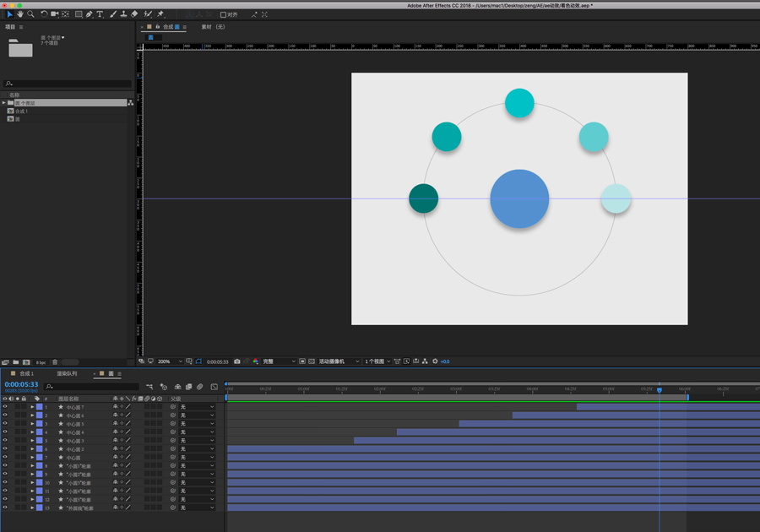Viewport: 760px width, 532px height.
Task: Hide layer 13 外圆线 outline with eye icon
Action: point(5,508)
